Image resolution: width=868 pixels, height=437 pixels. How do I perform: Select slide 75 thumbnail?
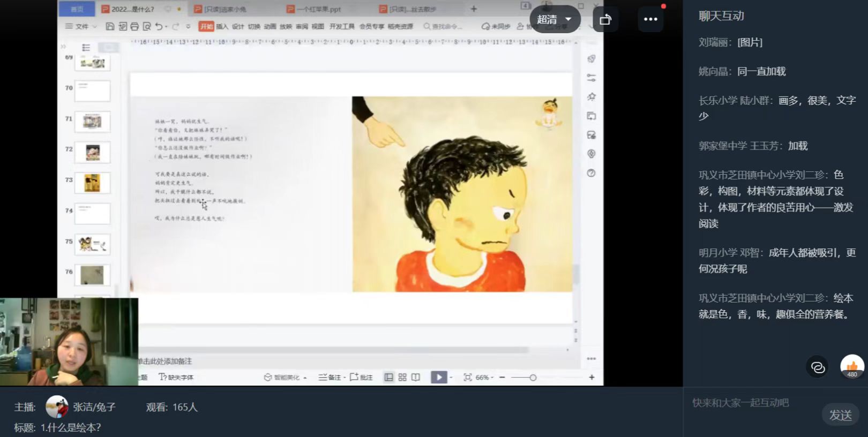click(x=92, y=244)
